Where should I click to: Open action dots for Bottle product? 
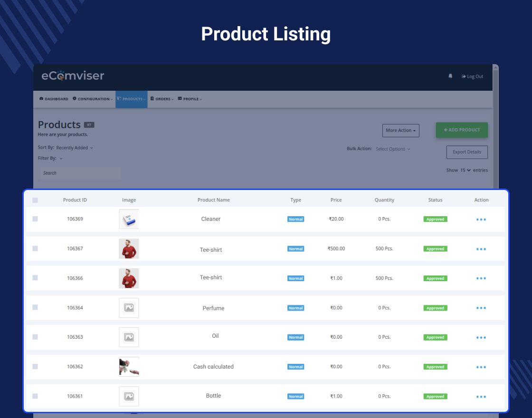pos(481,397)
